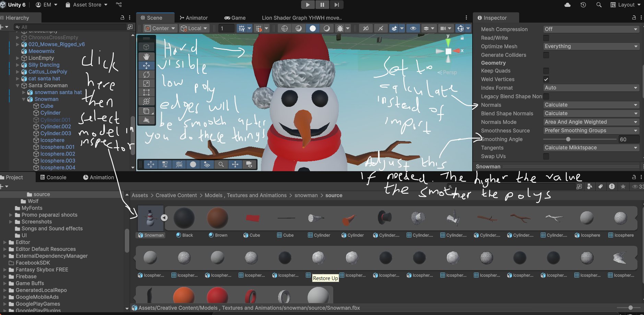Open the Tangents dropdown

592,148
